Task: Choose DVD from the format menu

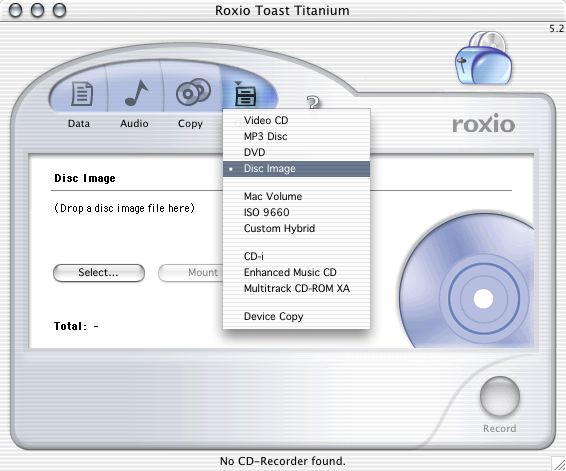Action: coord(297,152)
